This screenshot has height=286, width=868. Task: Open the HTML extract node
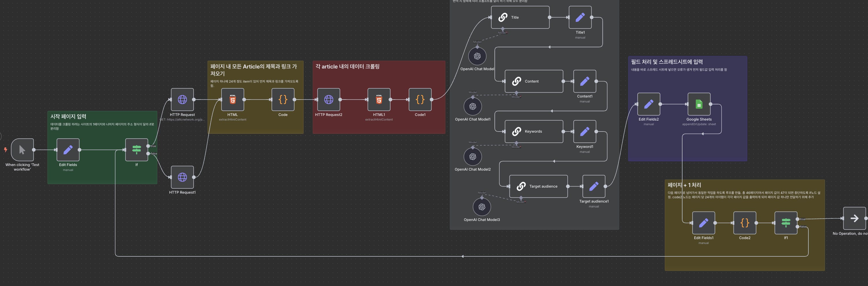pyautogui.click(x=232, y=100)
